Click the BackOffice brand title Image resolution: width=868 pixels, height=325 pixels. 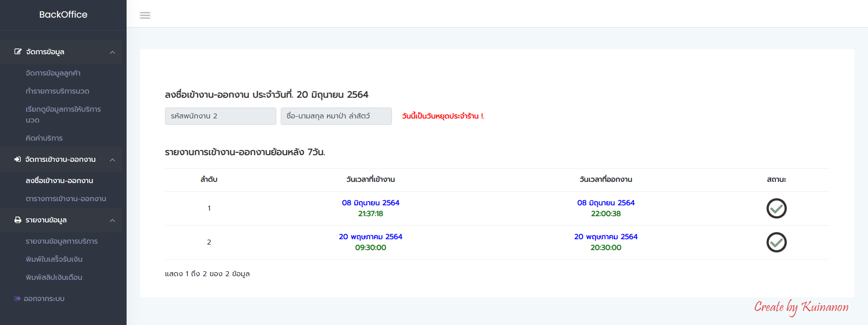[x=63, y=14]
